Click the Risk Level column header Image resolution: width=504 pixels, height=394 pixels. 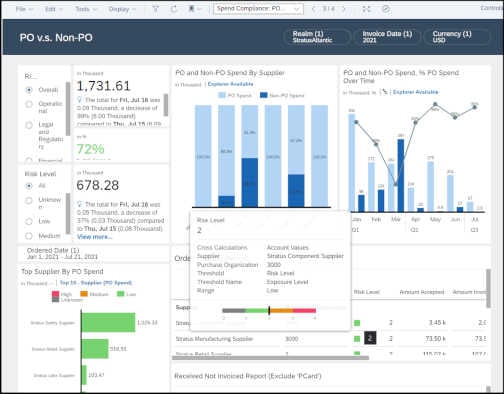tap(366, 292)
